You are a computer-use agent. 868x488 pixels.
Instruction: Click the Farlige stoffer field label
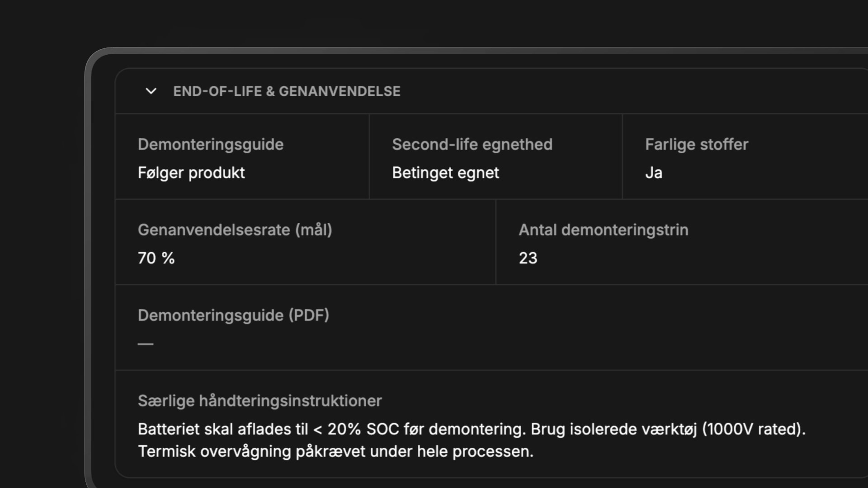696,145
